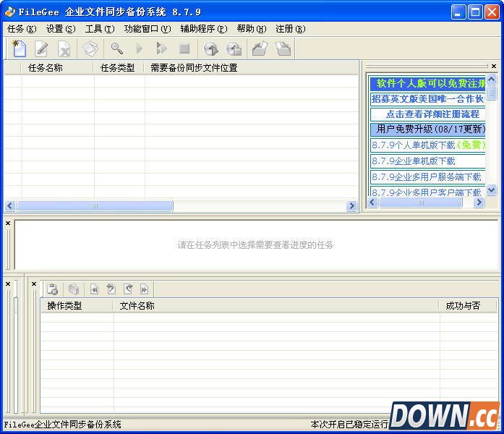Open the 辅助程序(P) menu
This screenshot has height=434, width=504.
click(x=204, y=29)
